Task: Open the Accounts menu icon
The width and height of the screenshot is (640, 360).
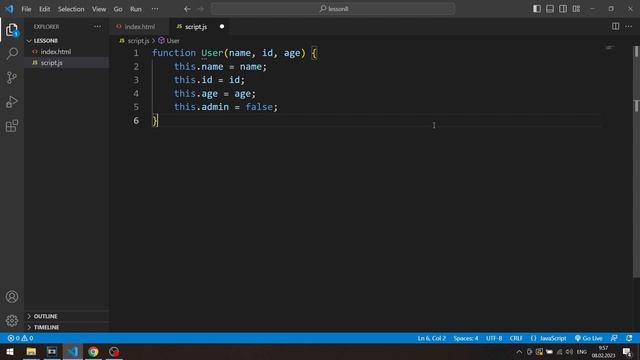Action: point(12,297)
